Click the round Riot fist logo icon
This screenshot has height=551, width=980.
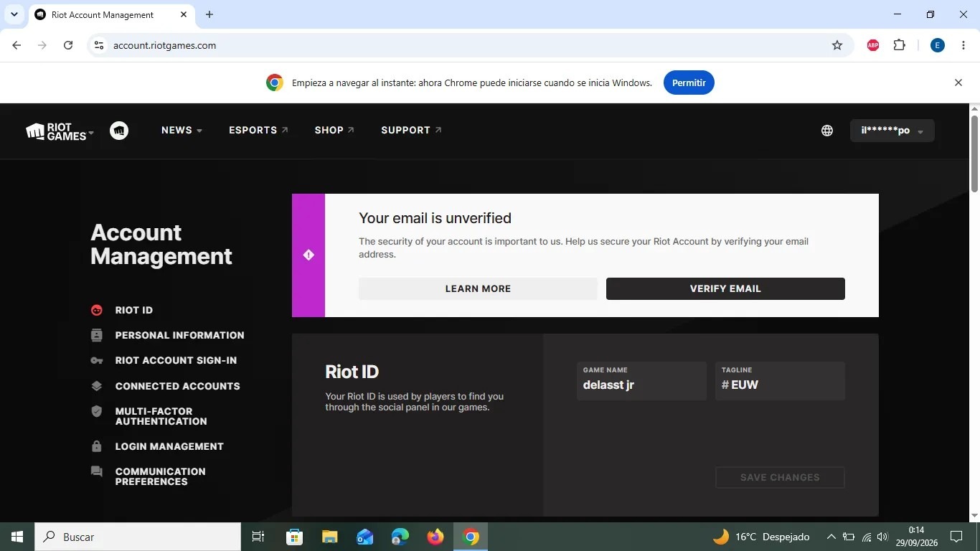[x=119, y=131]
